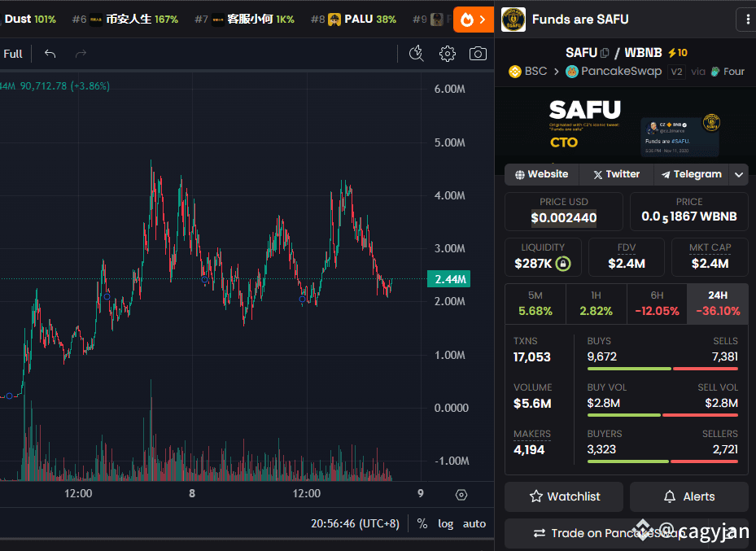Toggle auto scale on chart

(x=474, y=524)
